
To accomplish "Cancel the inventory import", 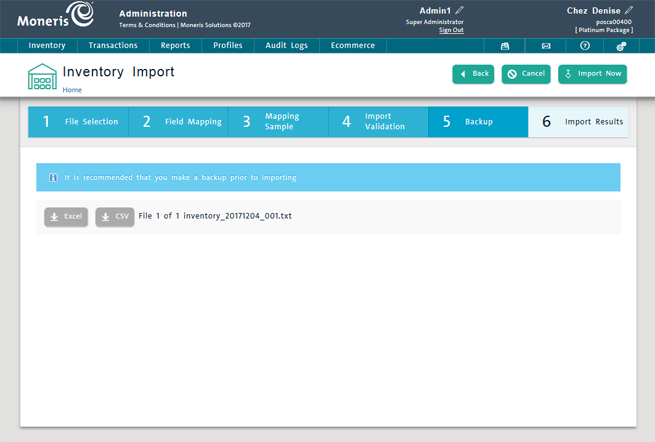I will [525, 74].
